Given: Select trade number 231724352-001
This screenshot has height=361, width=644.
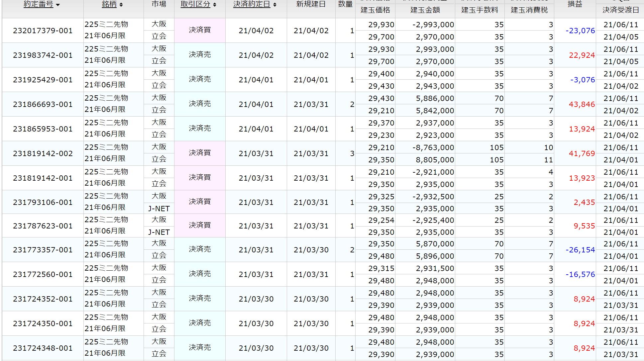Looking at the screenshot, I should 43,299.
